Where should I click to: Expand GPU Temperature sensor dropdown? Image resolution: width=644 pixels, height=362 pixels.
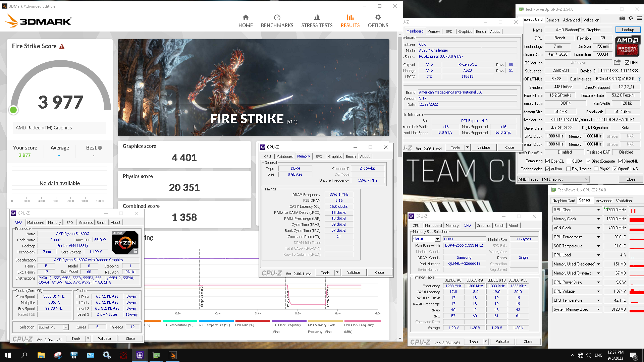(598, 237)
